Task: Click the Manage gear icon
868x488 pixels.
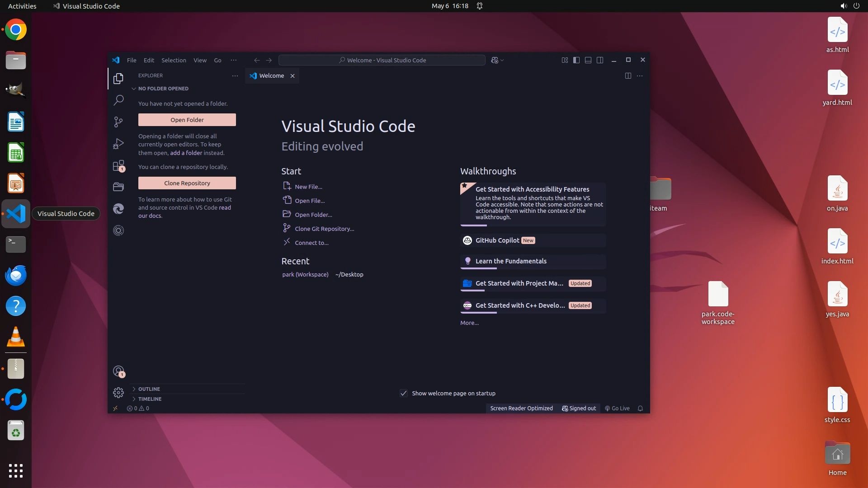Action: pos(118,393)
